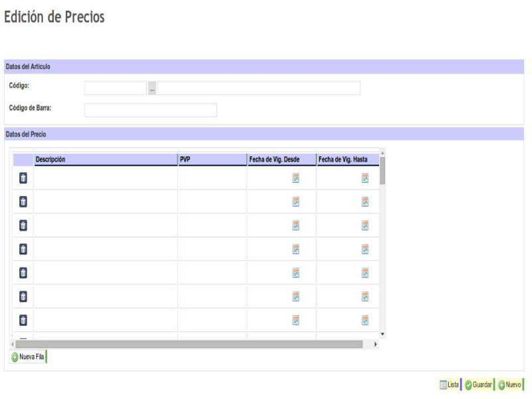Remove the fifth row using its trash icon

[x=23, y=273]
